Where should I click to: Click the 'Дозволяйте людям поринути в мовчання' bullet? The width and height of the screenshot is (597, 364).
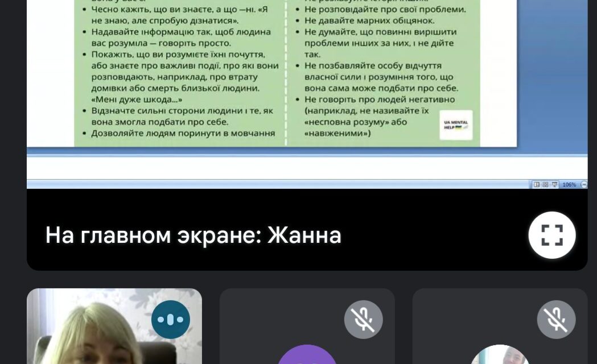[183, 134]
